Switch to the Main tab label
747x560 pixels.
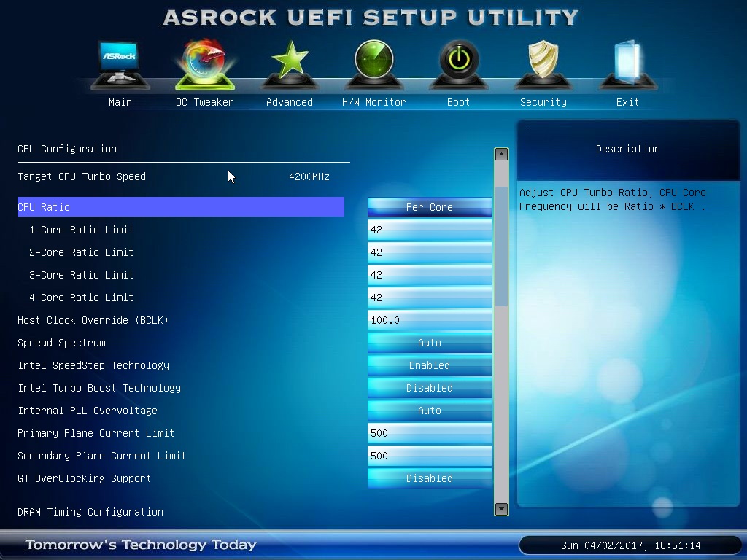pos(120,102)
